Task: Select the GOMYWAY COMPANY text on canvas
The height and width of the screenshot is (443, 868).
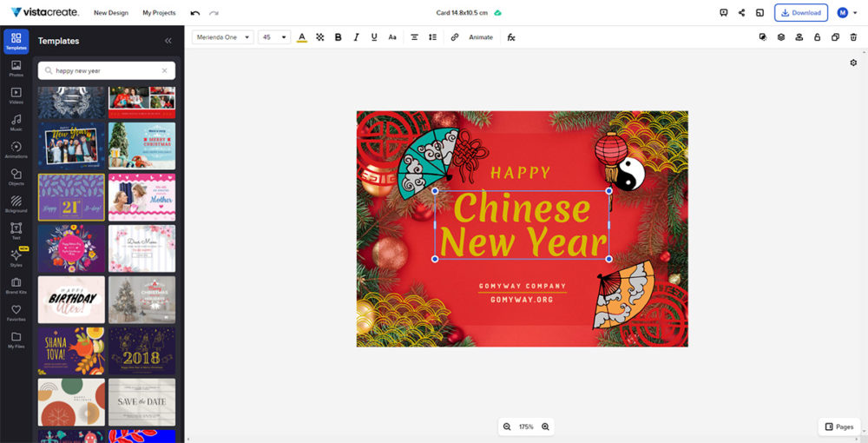Action: (523, 287)
